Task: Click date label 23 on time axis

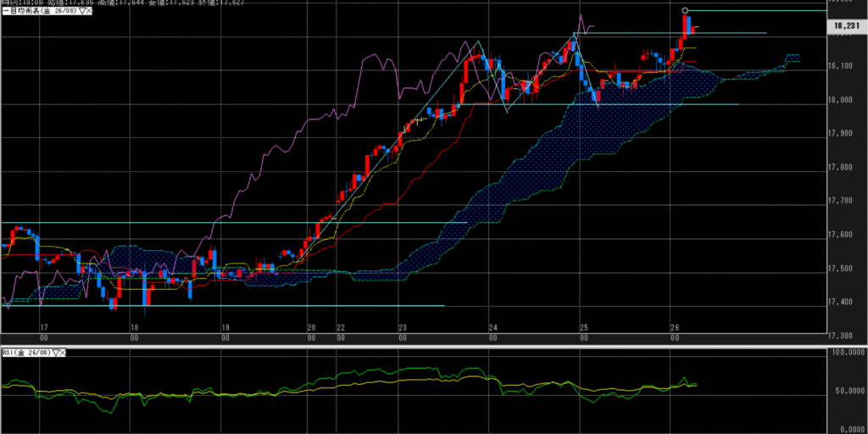Action: (x=403, y=327)
